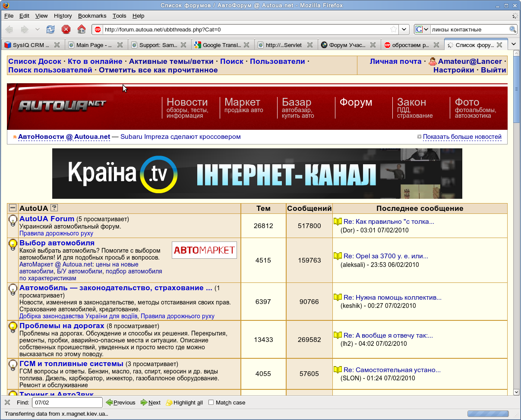Click the АВТОМАРКЕТ logo image
This screenshot has width=521, height=420.
[x=204, y=250]
